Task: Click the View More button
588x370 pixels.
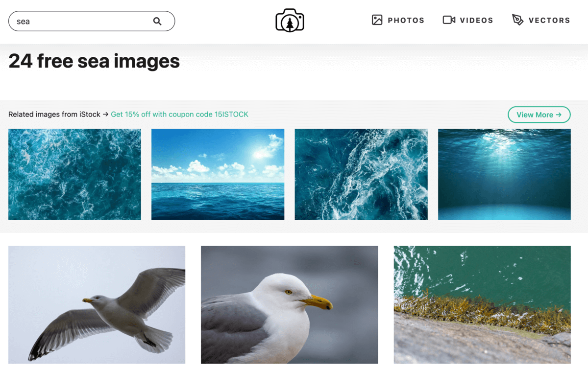Action: point(539,115)
